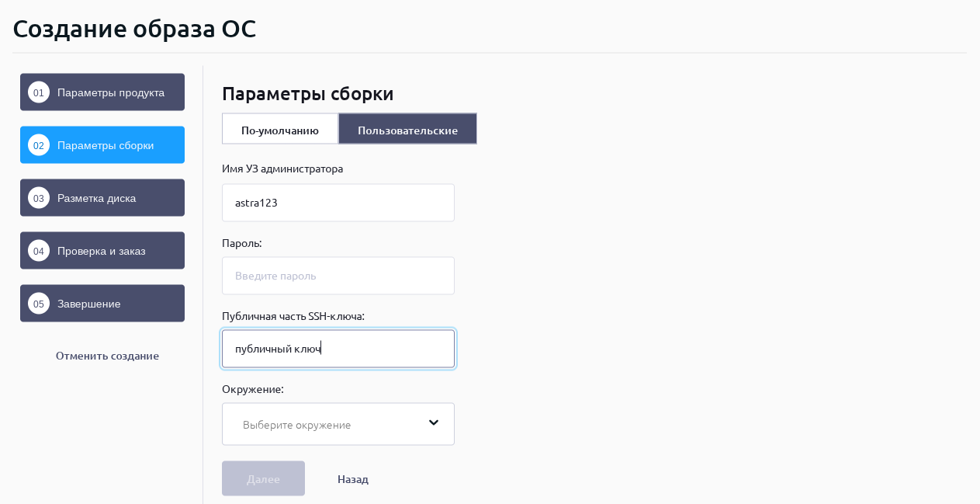Open the Разметка диска step
This screenshot has height=504, width=980.
coord(97,198)
